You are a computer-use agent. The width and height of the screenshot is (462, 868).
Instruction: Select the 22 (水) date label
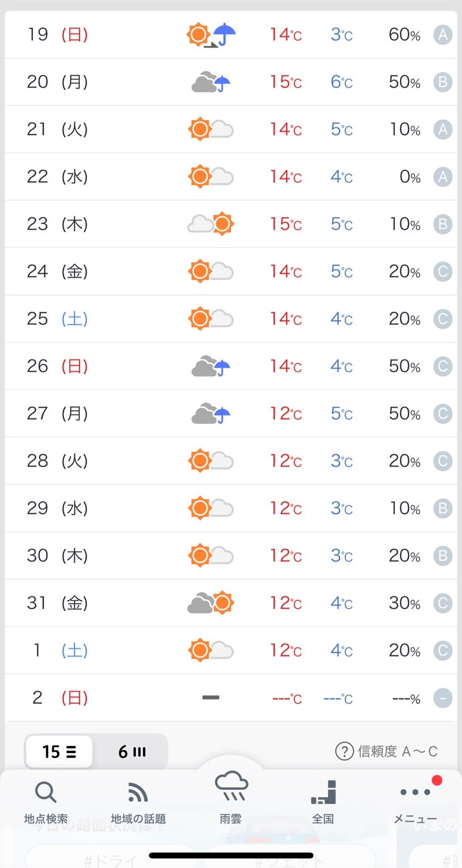point(57,176)
